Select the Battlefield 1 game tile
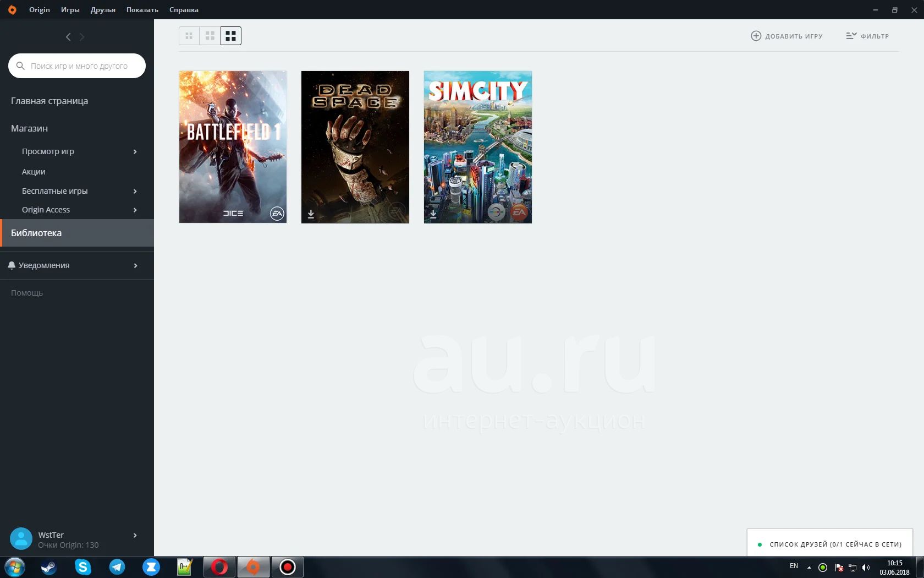Viewport: 924px width, 578px height. 233,147
